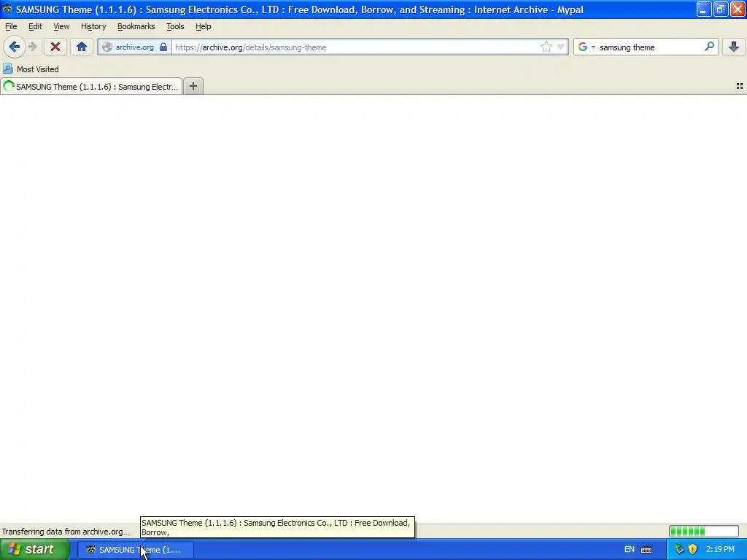747x560 pixels.
Task: Click the Most Visited bookmarks folder
Action: tap(31, 69)
